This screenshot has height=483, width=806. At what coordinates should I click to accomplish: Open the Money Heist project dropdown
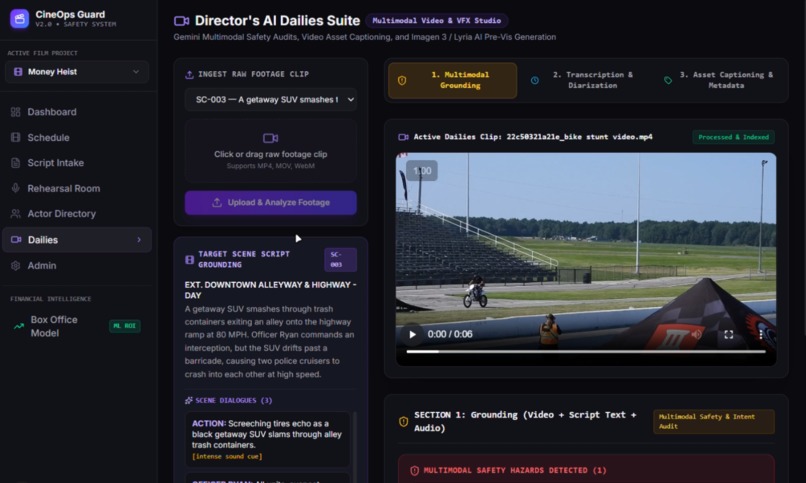coord(77,72)
